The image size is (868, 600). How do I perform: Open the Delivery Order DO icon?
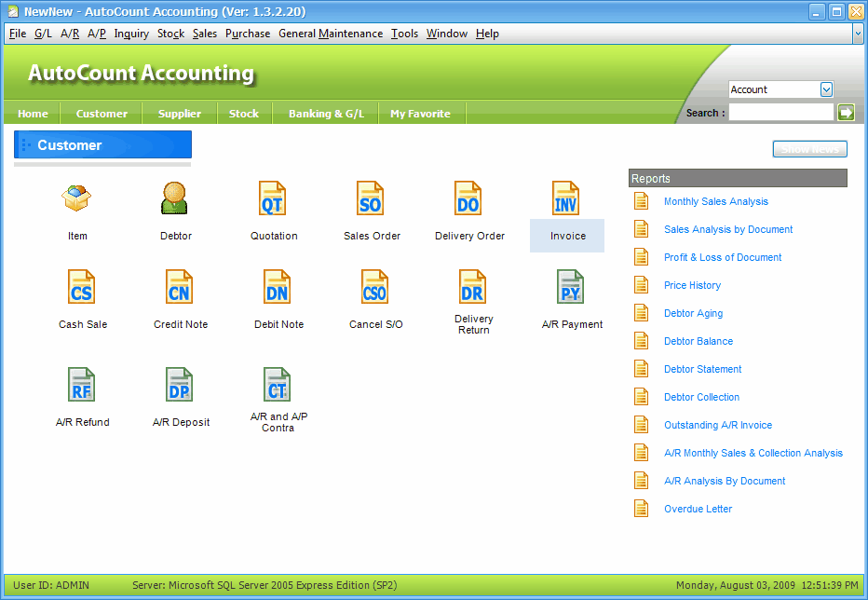click(x=468, y=198)
